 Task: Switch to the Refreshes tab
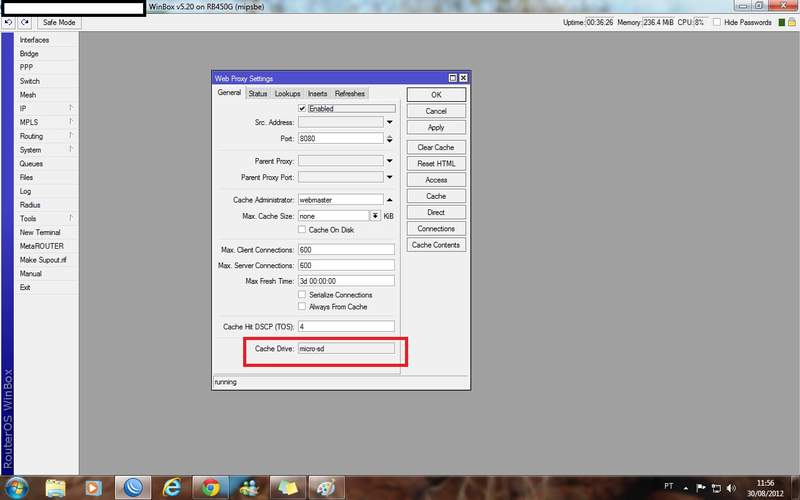click(x=350, y=94)
